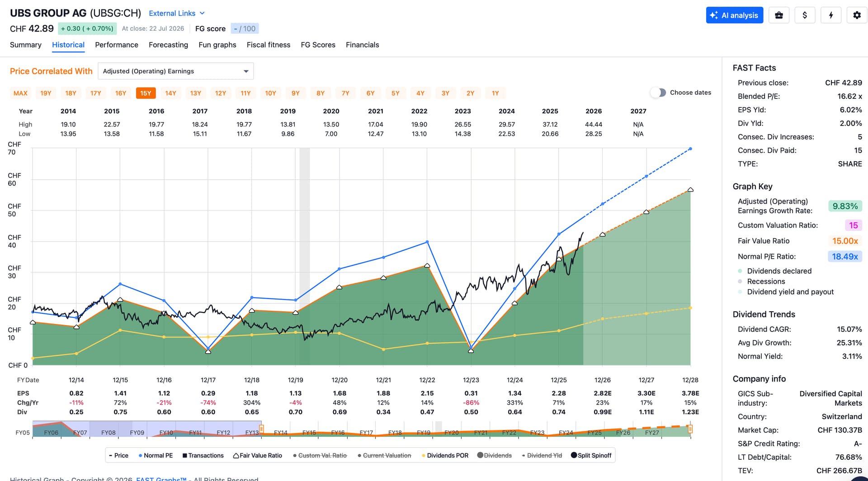868x481 pixels.
Task: Click the lightning bolt icon
Action: point(831,15)
